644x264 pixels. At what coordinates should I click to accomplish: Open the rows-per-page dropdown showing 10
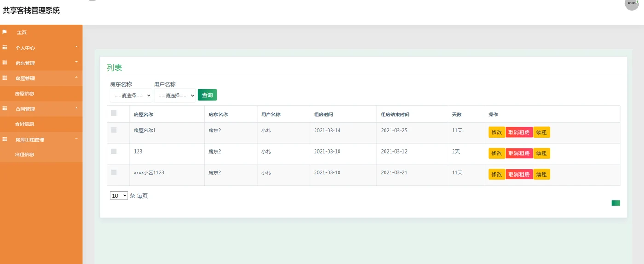pos(119,195)
